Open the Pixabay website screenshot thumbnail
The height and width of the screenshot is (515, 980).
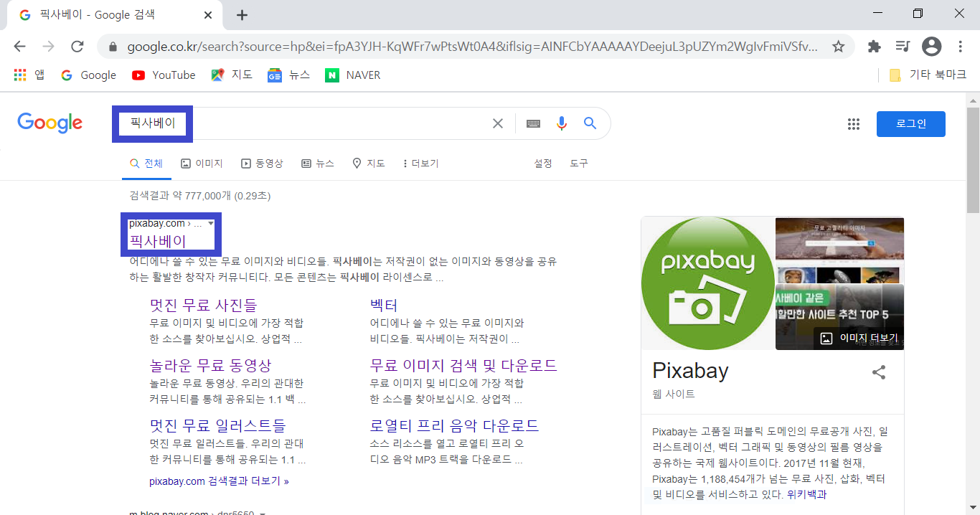coord(839,250)
